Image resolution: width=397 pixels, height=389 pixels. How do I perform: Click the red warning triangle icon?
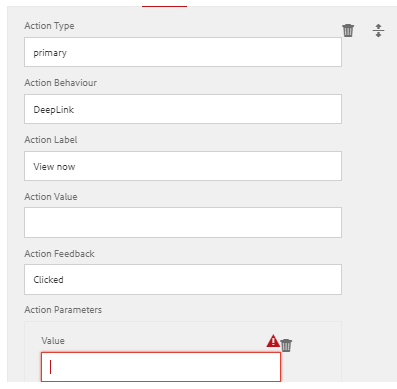273,341
